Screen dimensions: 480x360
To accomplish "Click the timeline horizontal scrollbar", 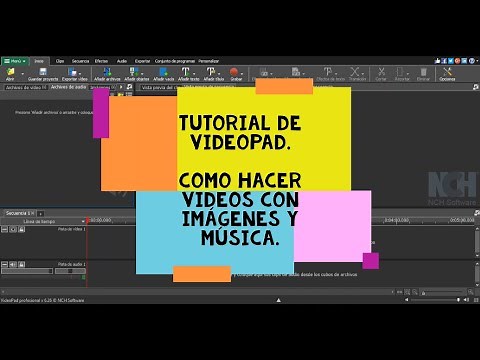I will 198,292.
